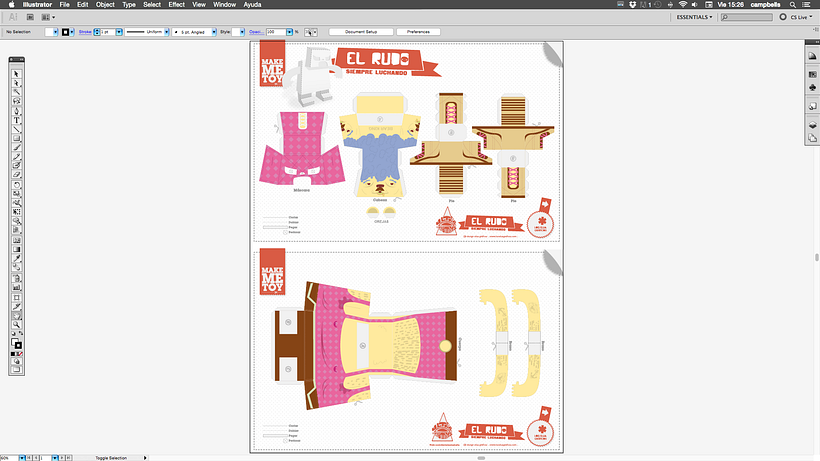Screen dimensions: 820x461
Task: Select the Pencil tool
Action: tap(16, 157)
